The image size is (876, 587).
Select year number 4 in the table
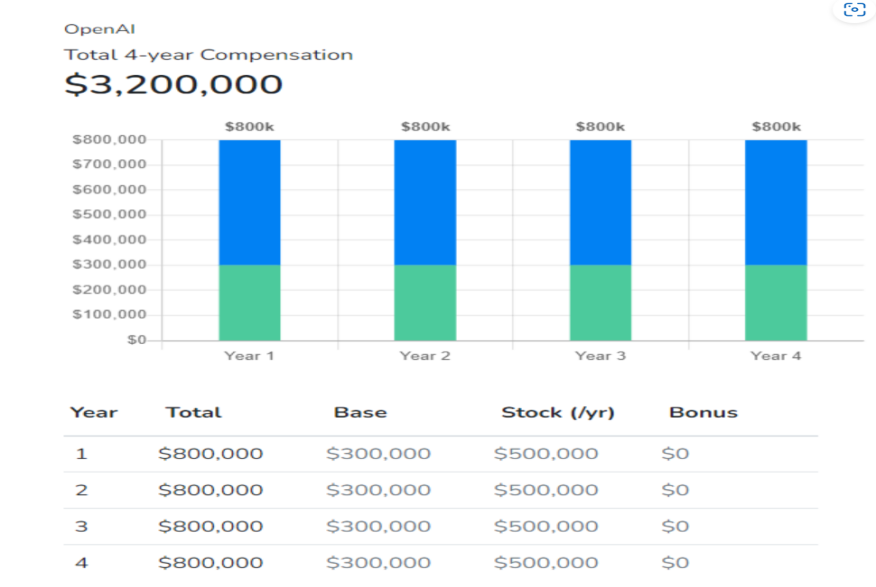point(82,562)
